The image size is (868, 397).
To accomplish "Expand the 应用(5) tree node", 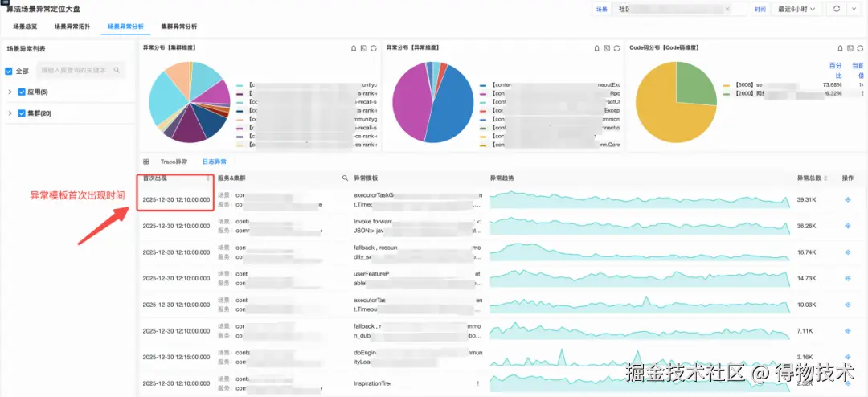I will 10,92.
